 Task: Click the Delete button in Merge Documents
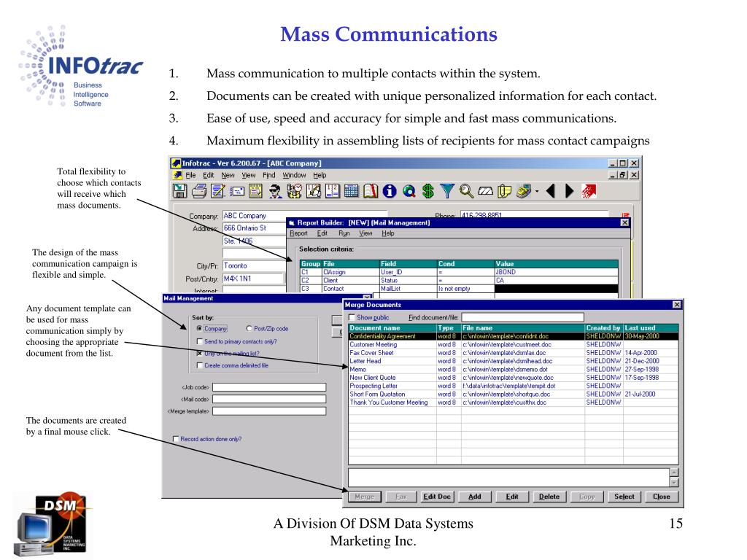point(549,497)
